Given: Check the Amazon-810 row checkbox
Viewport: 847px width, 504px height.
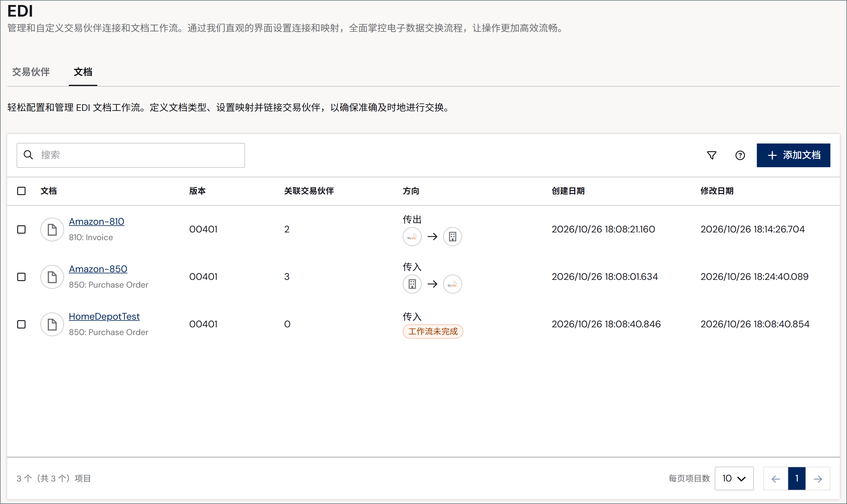Looking at the screenshot, I should pyautogui.click(x=21, y=229).
